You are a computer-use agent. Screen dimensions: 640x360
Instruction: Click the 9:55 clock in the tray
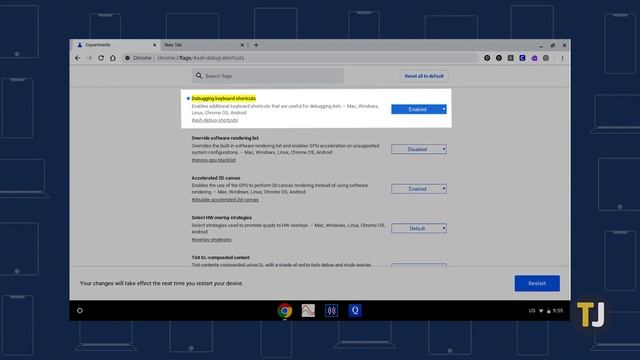(x=558, y=311)
